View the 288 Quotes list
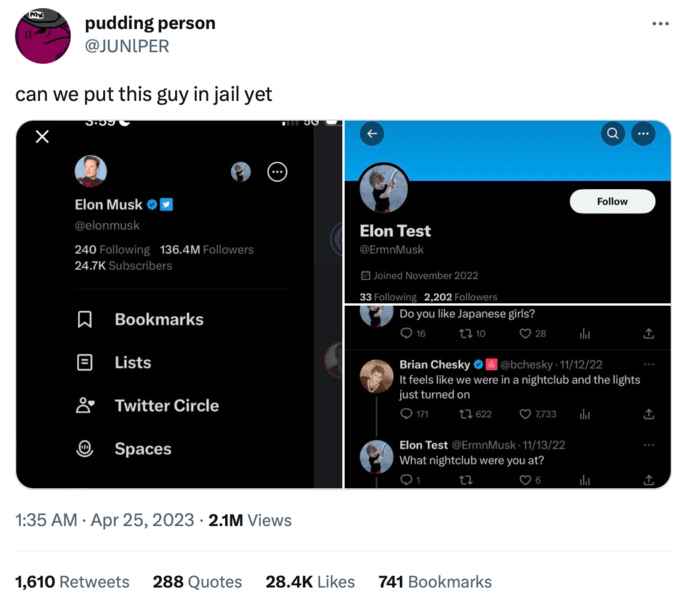The width and height of the screenshot is (680, 609). tap(197, 581)
